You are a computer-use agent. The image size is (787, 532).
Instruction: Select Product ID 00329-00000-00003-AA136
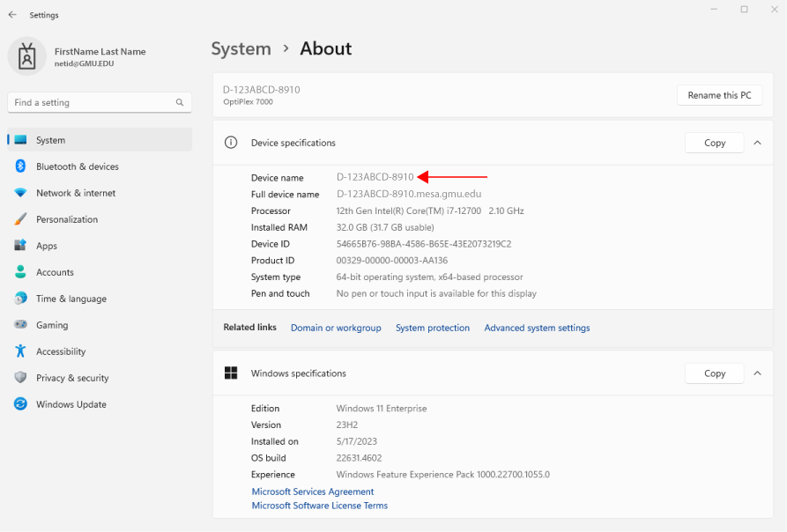pos(392,261)
